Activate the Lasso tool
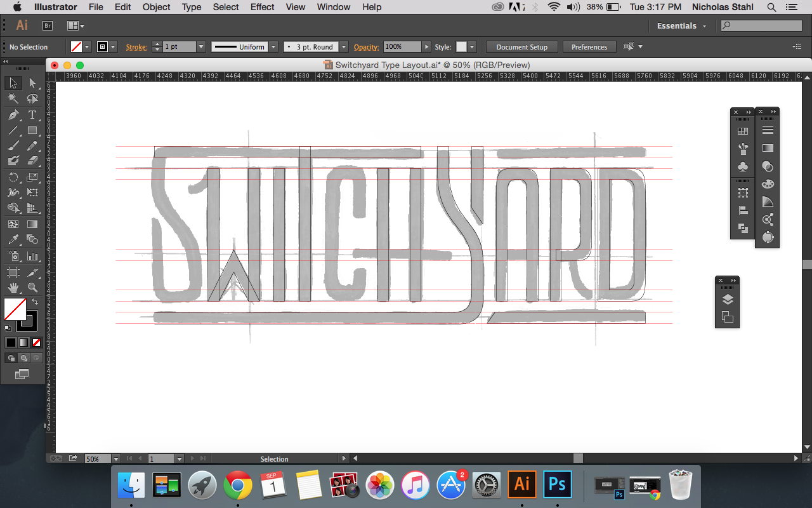Image resolution: width=812 pixels, height=508 pixels. [32, 99]
